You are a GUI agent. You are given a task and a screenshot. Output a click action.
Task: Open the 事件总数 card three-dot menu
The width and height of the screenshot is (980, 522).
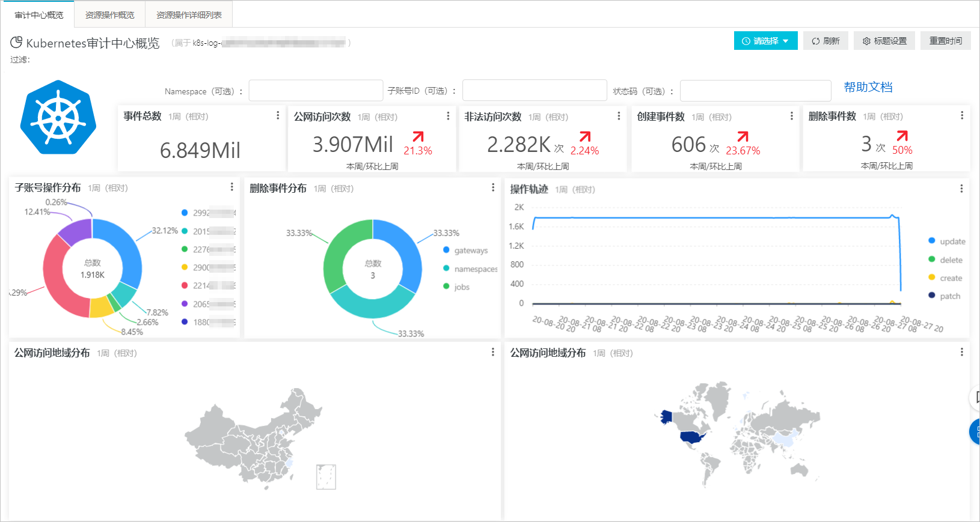pos(277,115)
